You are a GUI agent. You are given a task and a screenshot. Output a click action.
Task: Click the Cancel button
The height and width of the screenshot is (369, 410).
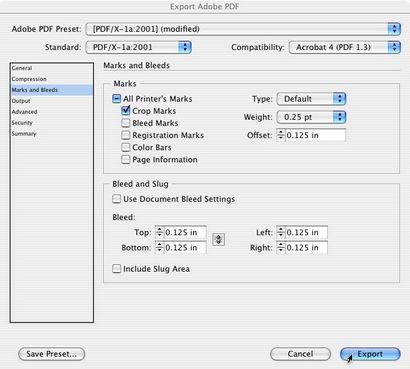(300, 354)
